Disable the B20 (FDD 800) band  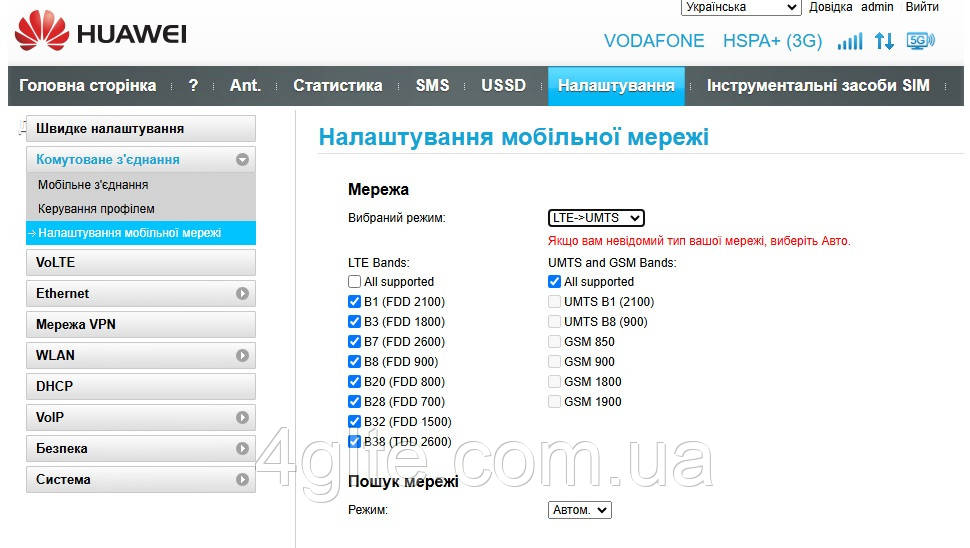coord(355,382)
